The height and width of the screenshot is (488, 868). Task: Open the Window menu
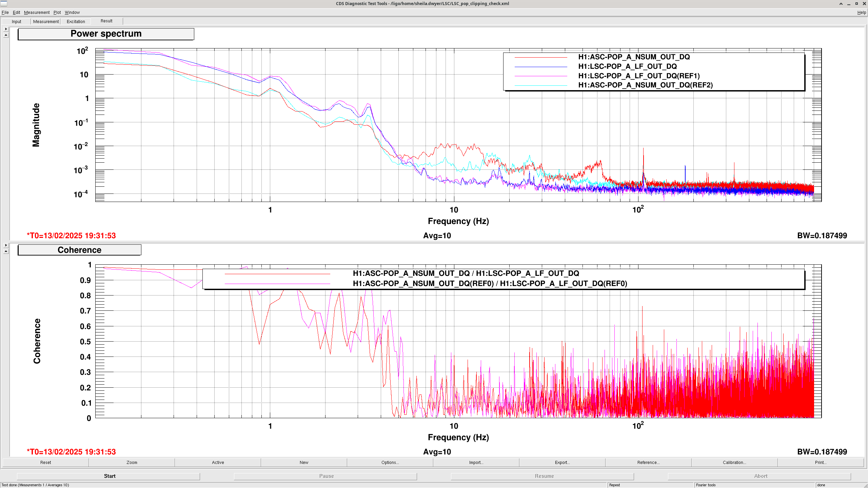click(x=72, y=13)
